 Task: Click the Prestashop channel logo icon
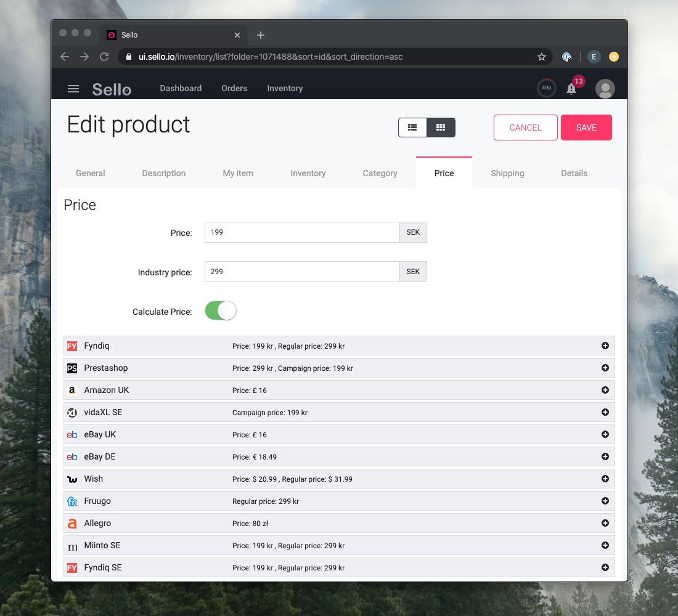72,368
